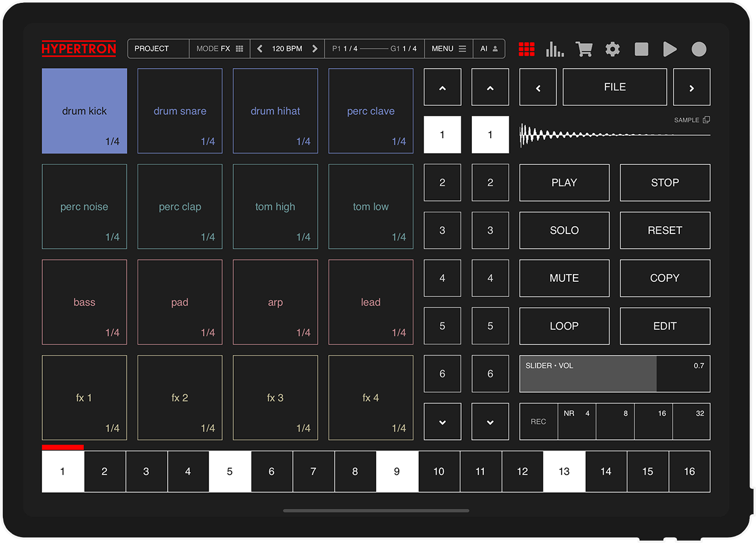The image size is (756, 543).
Task: Open the shop cart icon
Action: (584, 49)
